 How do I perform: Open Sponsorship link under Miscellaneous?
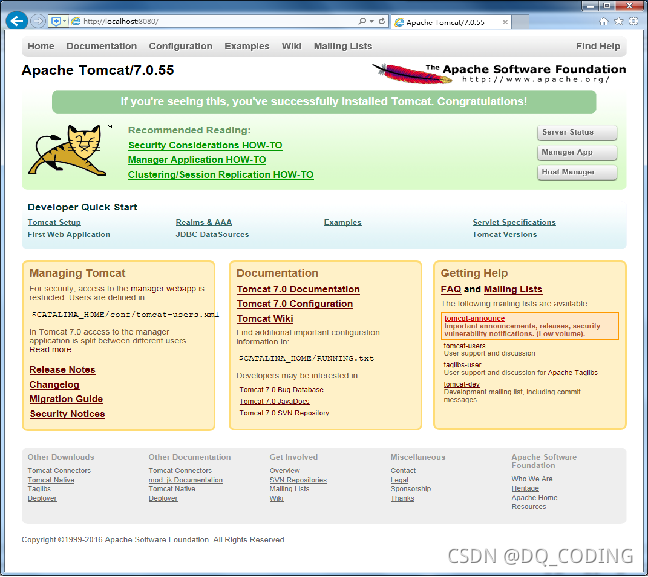411,489
